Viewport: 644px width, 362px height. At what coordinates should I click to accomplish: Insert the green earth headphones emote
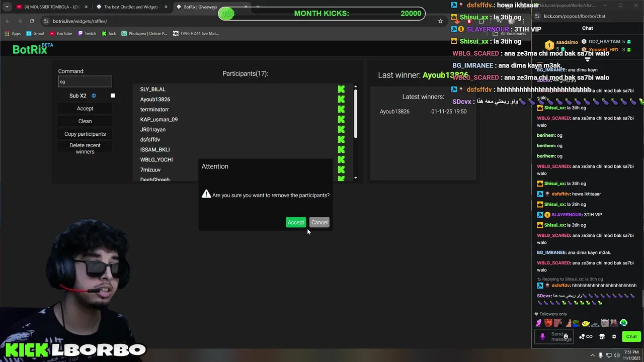pos(624,323)
